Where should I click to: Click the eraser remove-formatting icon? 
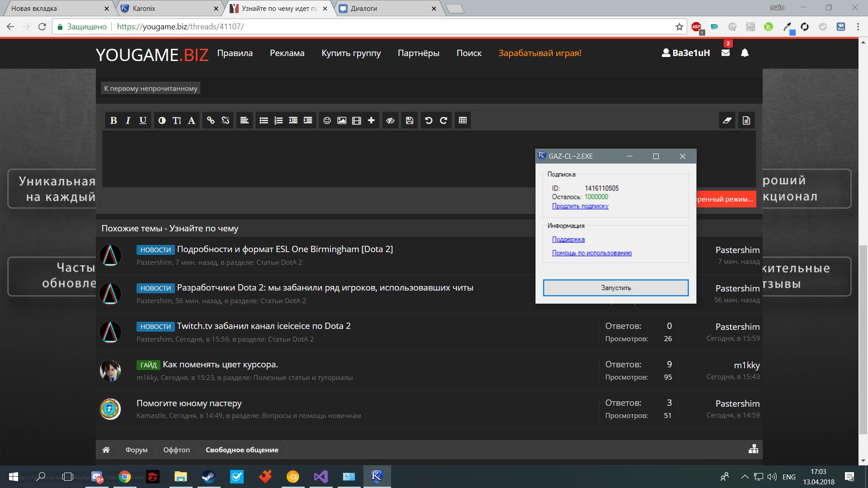click(x=727, y=120)
